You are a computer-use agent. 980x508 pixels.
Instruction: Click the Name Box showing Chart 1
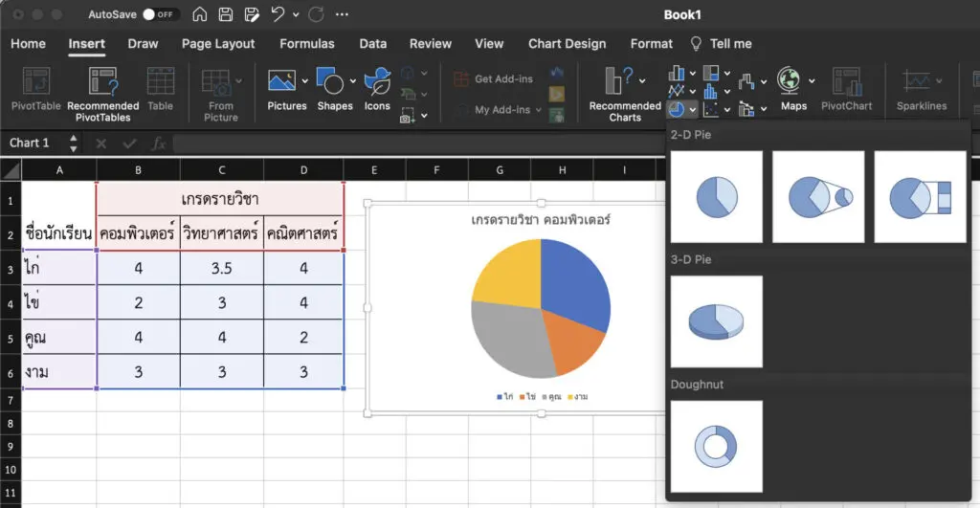point(31,143)
